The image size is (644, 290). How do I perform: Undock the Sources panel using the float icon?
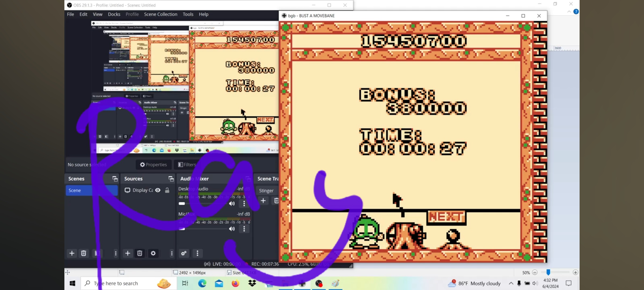(171, 179)
